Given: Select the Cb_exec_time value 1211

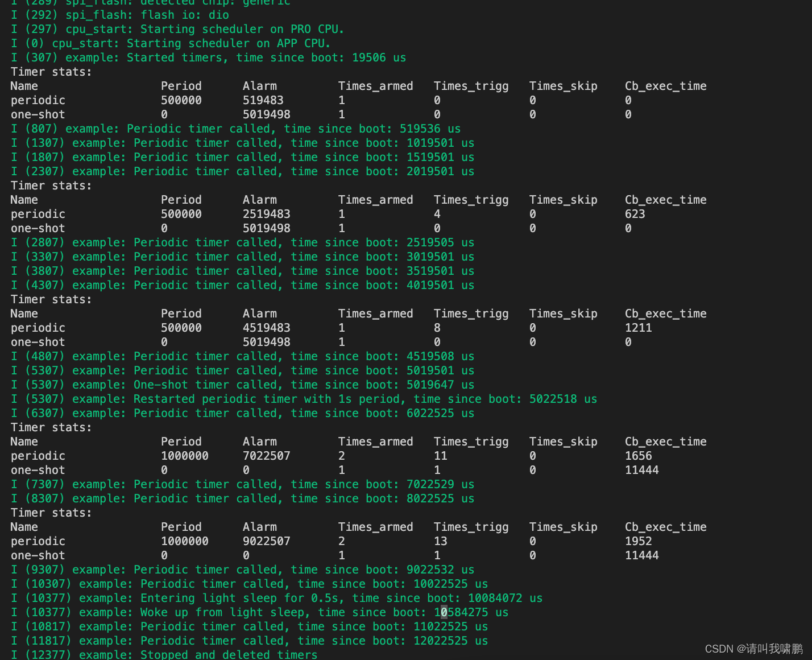Looking at the screenshot, I should (639, 328).
